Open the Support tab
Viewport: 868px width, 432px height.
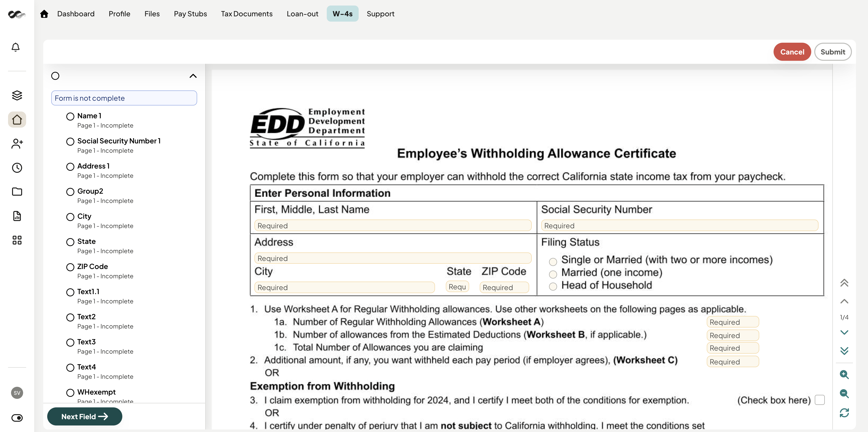tap(381, 14)
